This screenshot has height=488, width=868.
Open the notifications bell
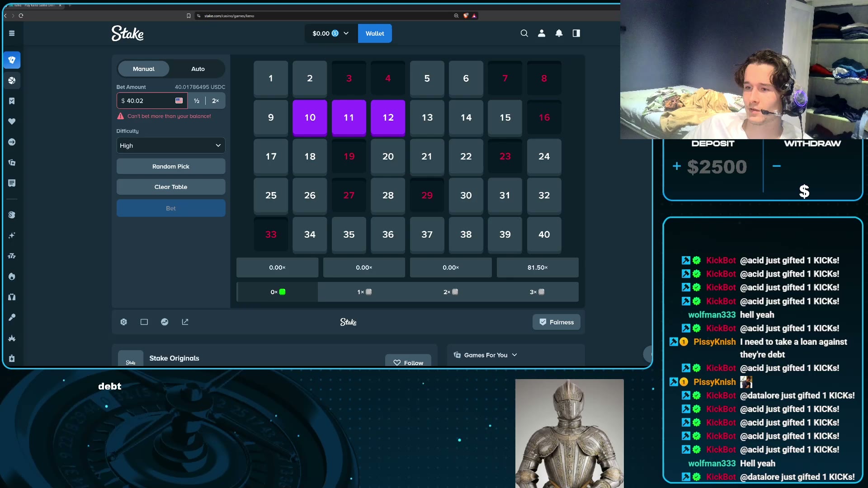559,33
